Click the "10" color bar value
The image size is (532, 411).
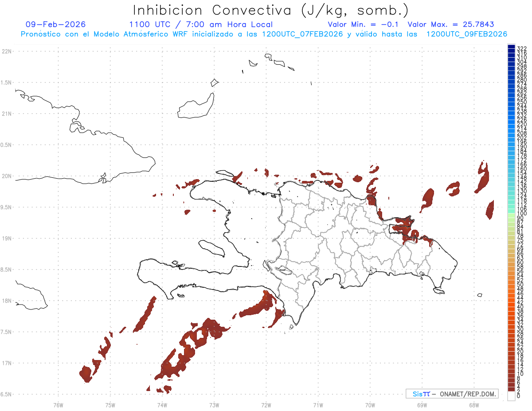click(x=520, y=373)
